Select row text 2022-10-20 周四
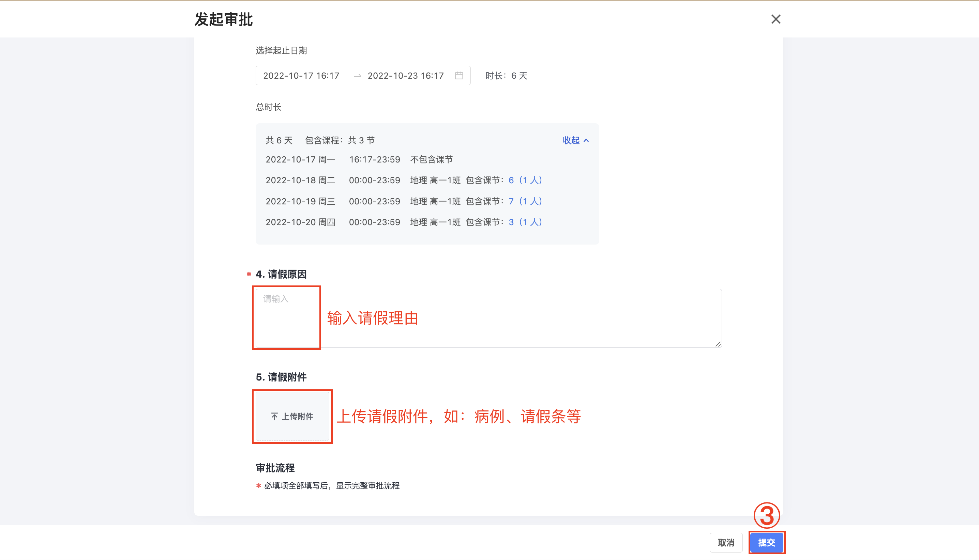This screenshot has width=979, height=560. tap(301, 222)
